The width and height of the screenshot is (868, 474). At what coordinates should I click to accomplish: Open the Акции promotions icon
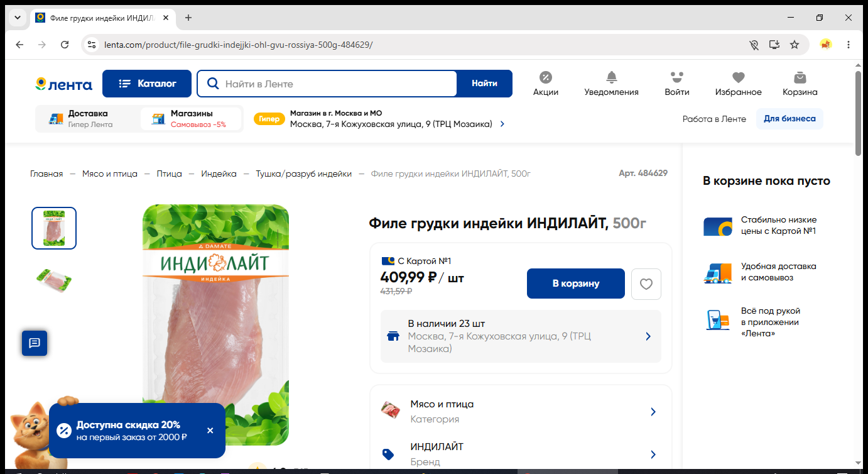pos(546,84)
